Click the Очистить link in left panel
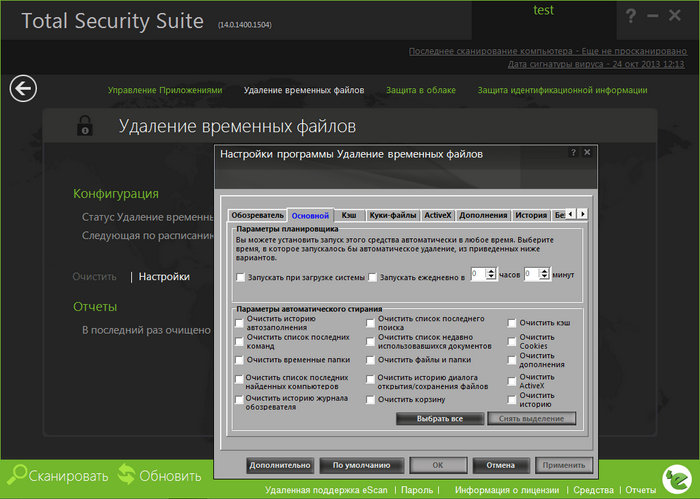The width and height of the screenshot is (700, 499). [x=94, y=277]
